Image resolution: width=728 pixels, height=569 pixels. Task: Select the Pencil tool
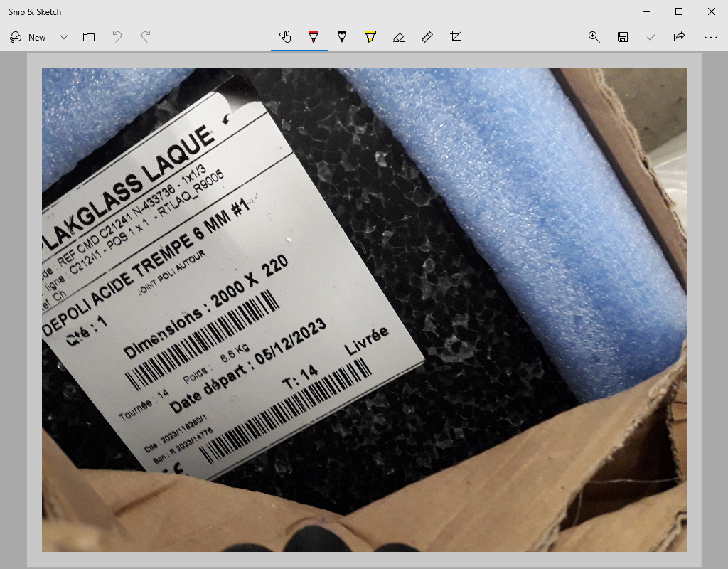[342, 37]
